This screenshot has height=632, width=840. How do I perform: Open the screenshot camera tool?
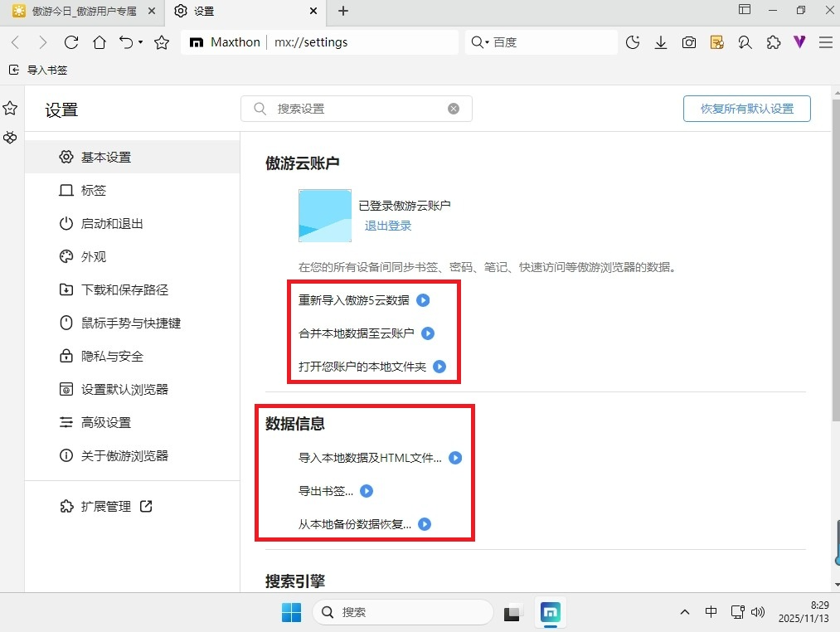689,42
